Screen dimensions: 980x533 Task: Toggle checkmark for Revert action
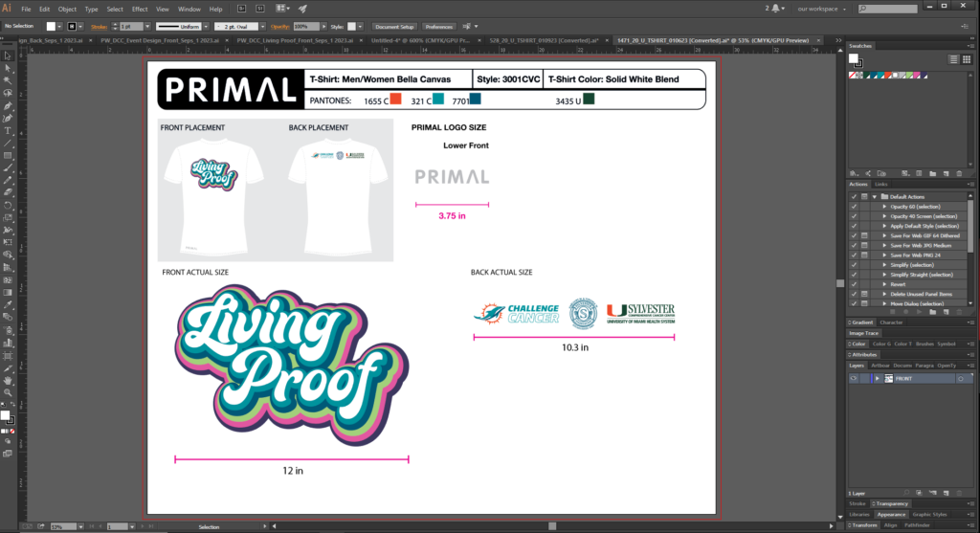click(x=854, y=284)
